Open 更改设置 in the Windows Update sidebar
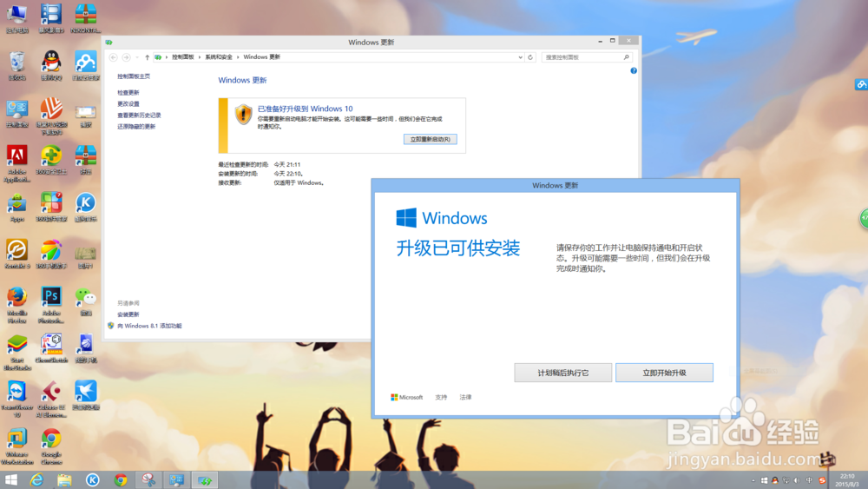 (x=128, y=103)
